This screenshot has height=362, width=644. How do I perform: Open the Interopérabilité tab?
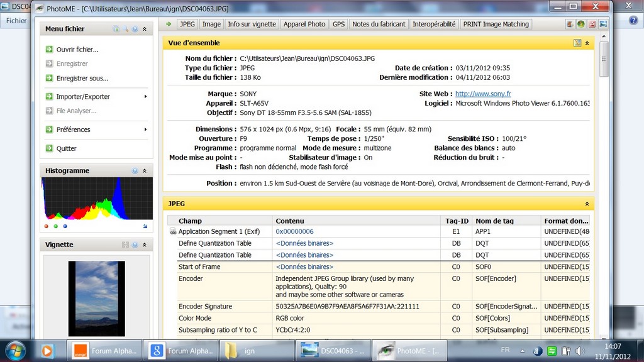[434, 25]
